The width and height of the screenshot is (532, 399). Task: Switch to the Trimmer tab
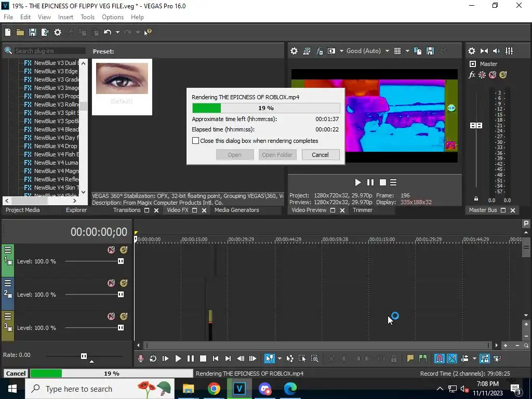pos(362,210)
